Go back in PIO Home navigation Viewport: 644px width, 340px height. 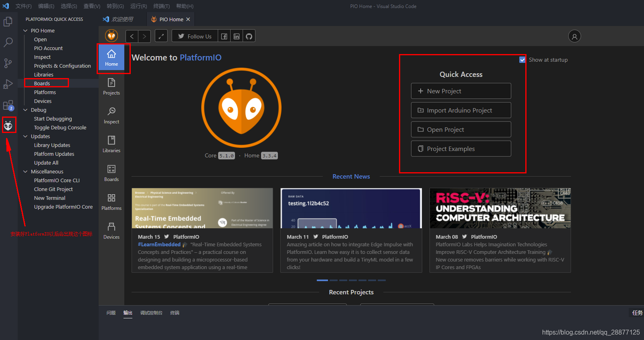pyautogui.click(x=132, y=36)
